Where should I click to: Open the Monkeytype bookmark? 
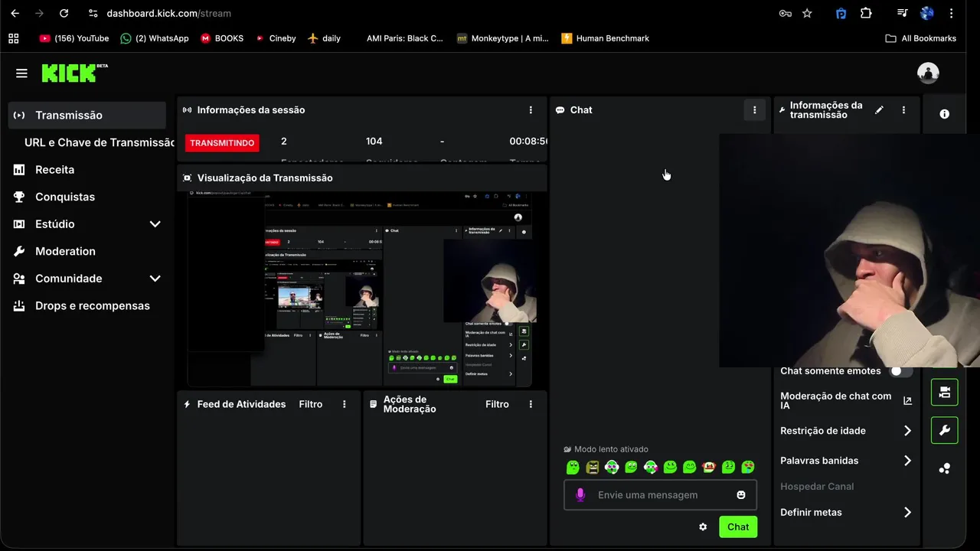pos(502,38)
